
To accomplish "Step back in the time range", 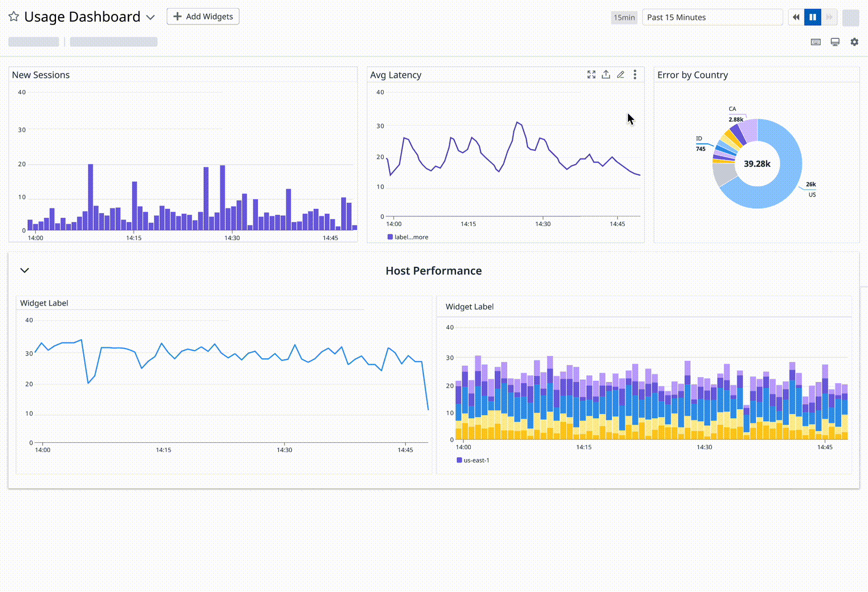I will (x=796, y=17).
